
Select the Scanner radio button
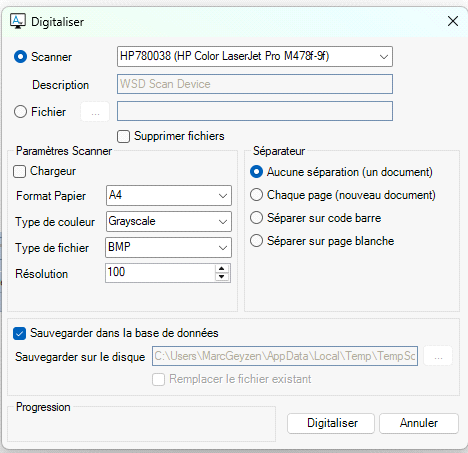20,57
